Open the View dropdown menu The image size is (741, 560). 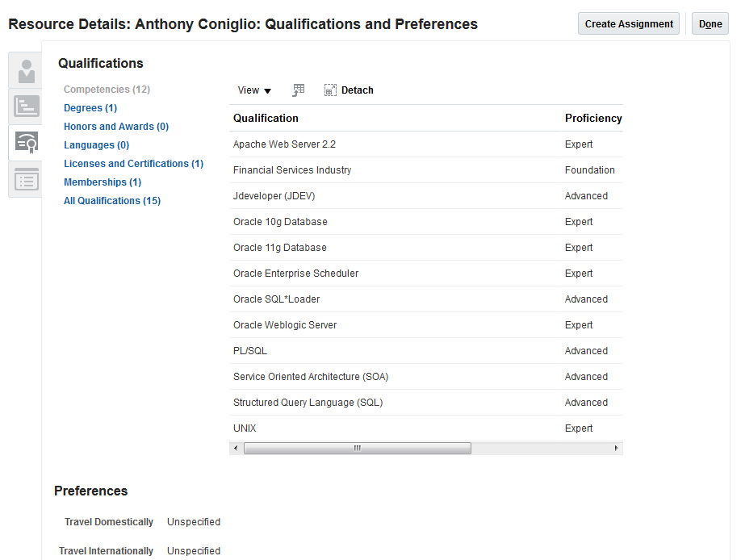(254, 90)
